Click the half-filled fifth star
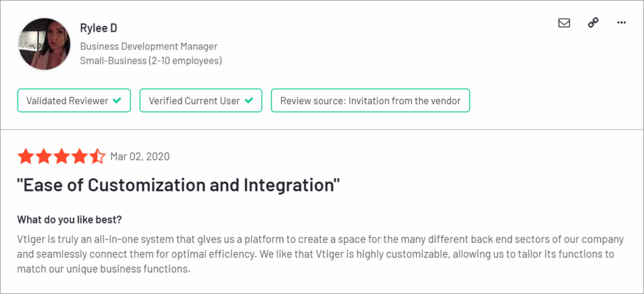This screenshot has height=294, width=644. [x=97, y=157]
